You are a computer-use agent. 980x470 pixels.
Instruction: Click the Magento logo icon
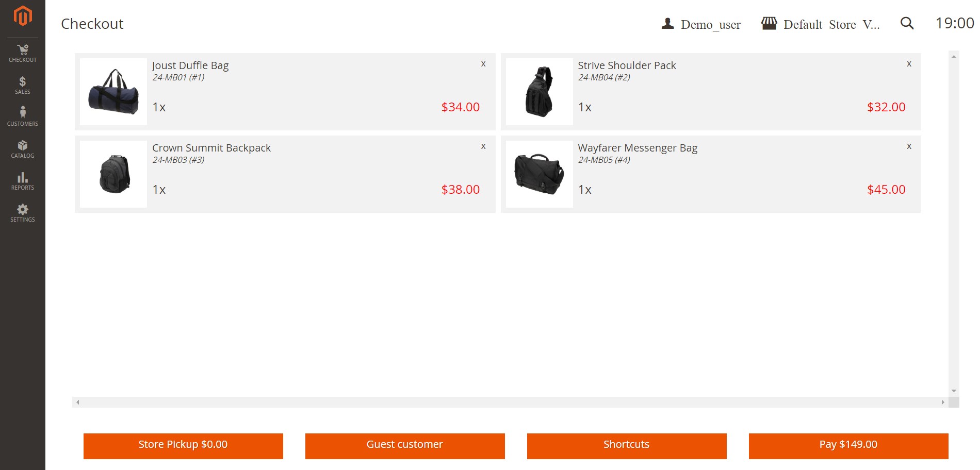pyautogui.click(x=23, y=16)
